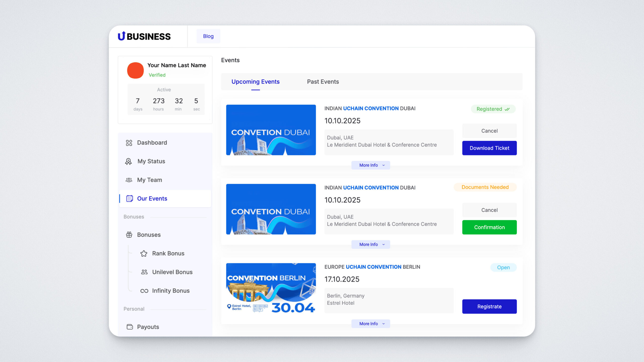Click the Bonuses gift icon
Viewport: 644px width, 362px height.
click(x=129, y=235)
